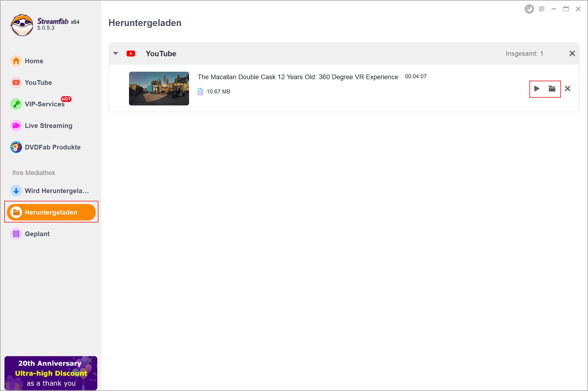Click the play button for downloaded video
Screen dimensions: 588x391
point(536,89)
